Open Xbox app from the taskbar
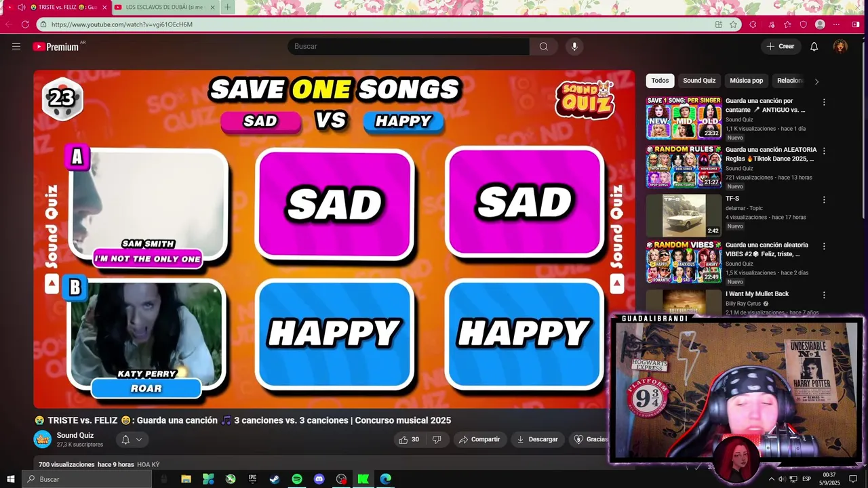Viewport: 868px width, 488px height. [x=231, y=479]
